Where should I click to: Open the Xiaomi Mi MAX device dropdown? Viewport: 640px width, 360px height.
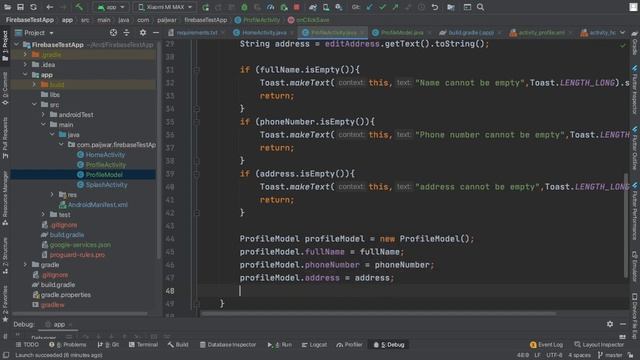(x=165, y=7)
